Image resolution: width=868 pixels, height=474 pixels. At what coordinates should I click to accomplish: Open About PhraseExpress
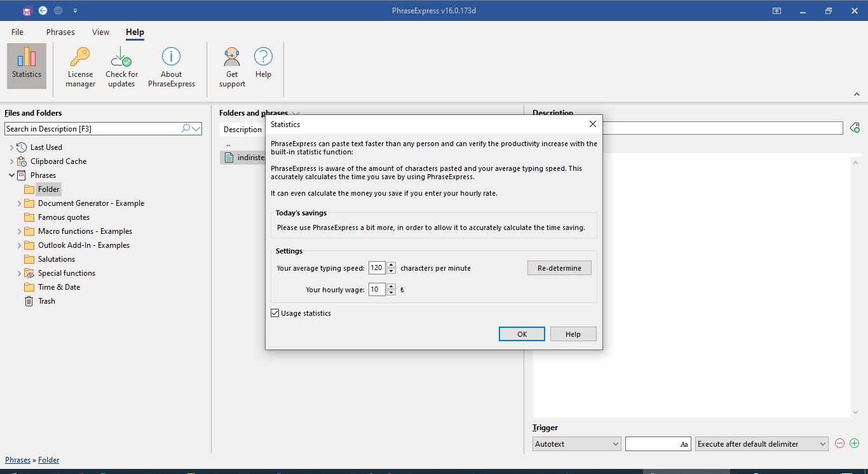click(172, 66)
